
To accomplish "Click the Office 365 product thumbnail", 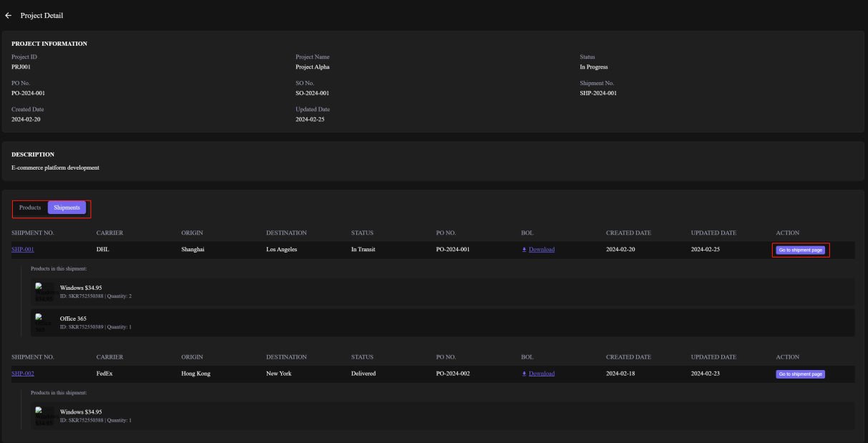I will point(44,322).
